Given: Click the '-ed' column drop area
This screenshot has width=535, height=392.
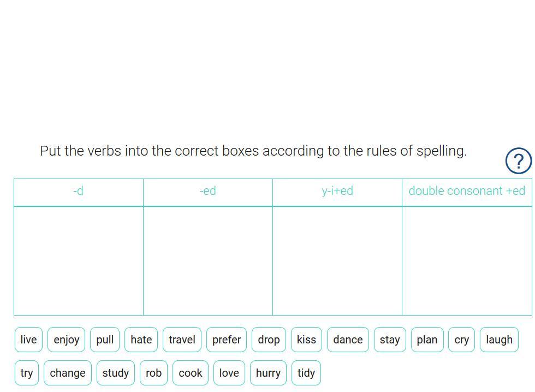Looking at the screenshot, I should [208, 260].
